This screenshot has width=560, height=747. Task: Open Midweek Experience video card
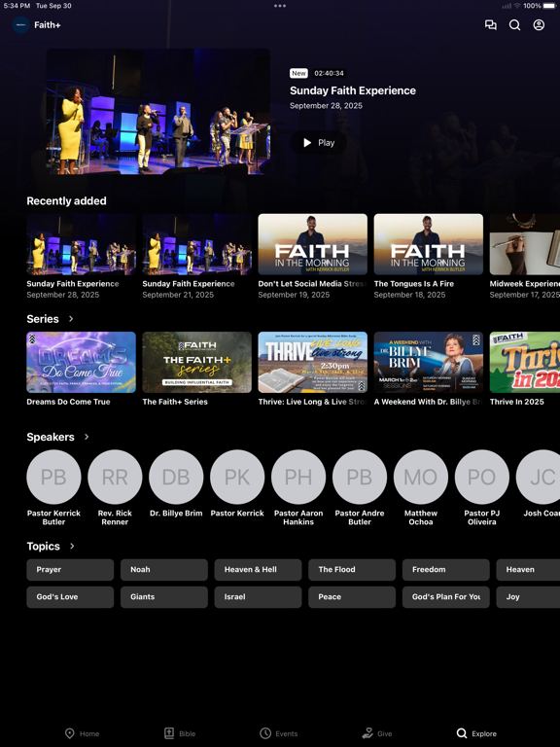coord(525,257)
